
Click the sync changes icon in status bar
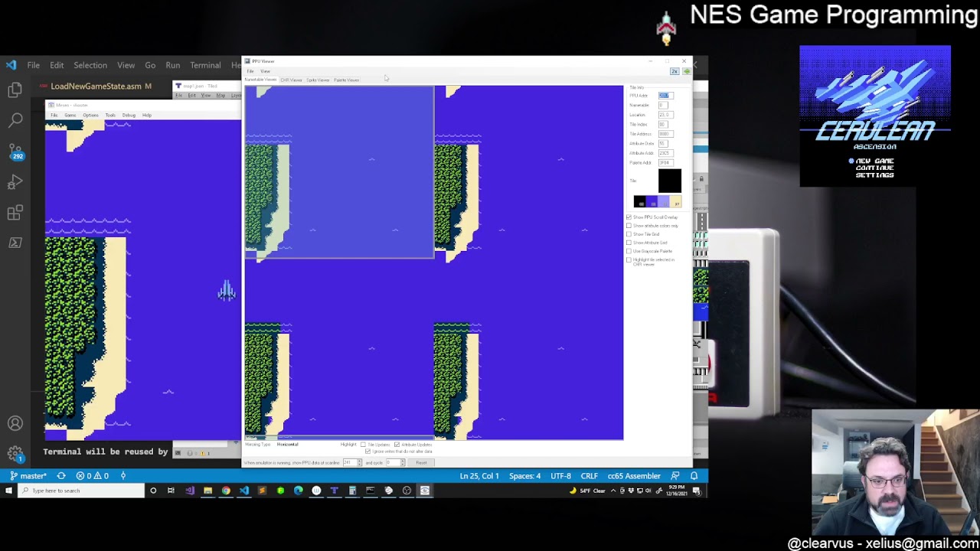click(60, 476)
